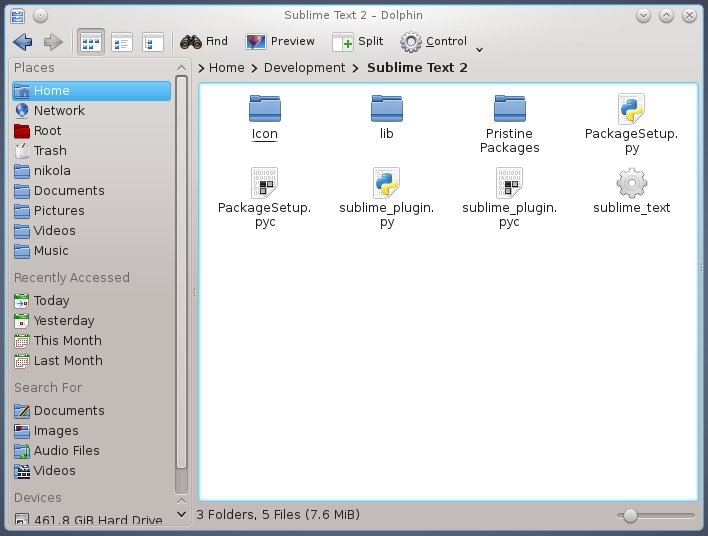
Task: Open the Root folder place
Action: 92,131
